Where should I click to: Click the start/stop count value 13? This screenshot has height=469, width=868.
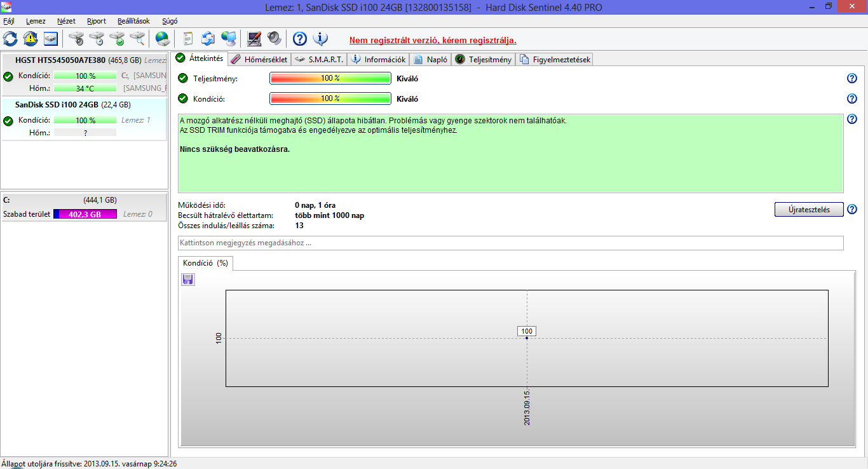click(x=299, y=226)
